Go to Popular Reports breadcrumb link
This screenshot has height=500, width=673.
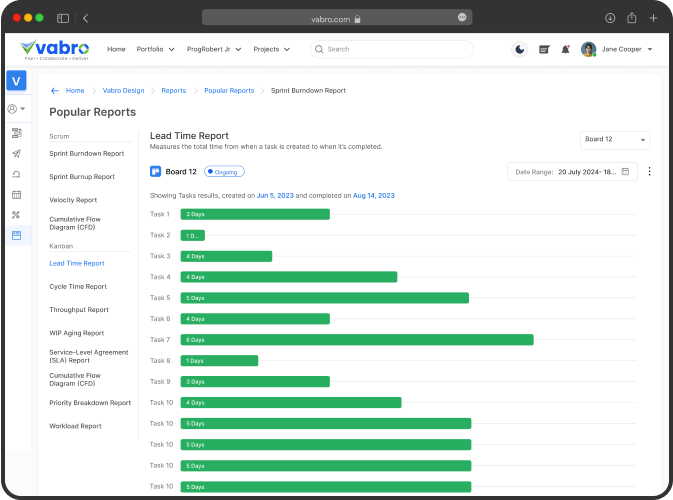(x=229, y=91)
